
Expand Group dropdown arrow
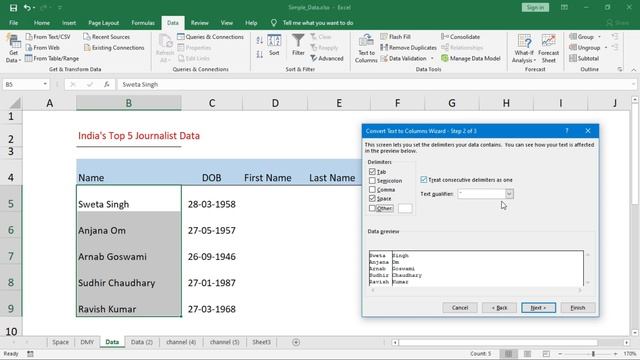(599, 37)
